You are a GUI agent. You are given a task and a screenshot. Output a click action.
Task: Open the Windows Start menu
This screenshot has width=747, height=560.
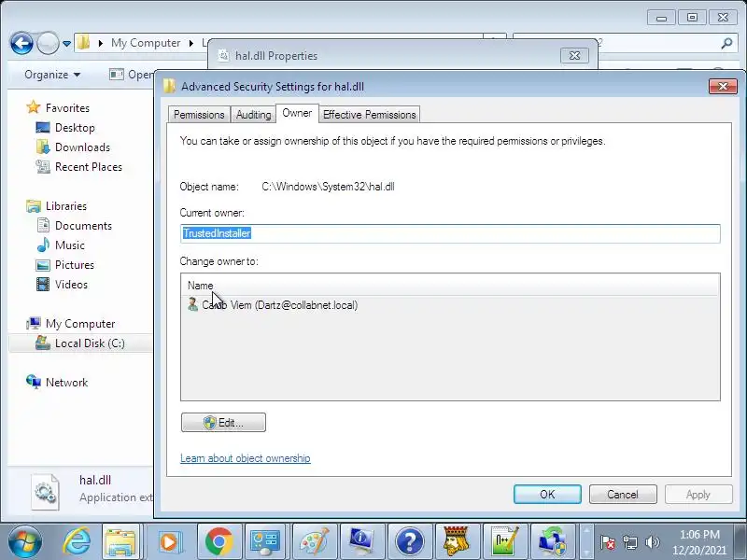tap(24, 541)
